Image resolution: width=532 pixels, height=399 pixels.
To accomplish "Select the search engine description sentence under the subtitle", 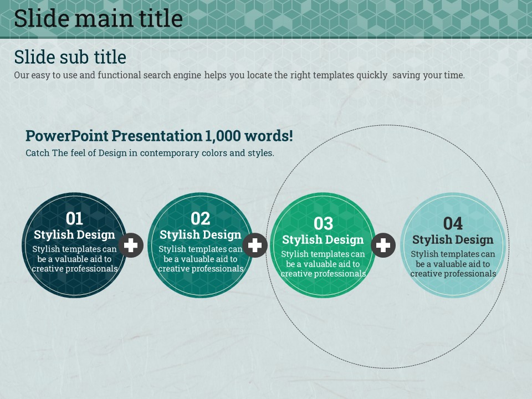I will click(239, 75).
